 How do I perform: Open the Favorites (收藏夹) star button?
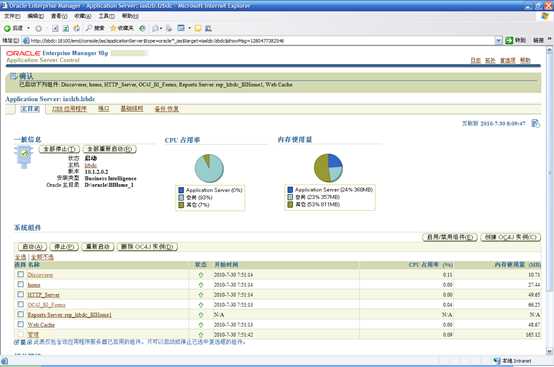click(122, 28)
